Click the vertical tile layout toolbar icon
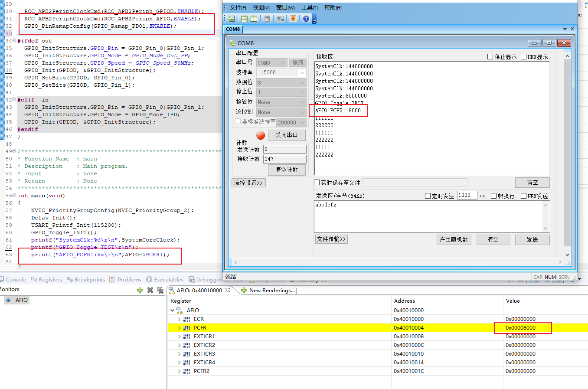 tap(254, 19)
